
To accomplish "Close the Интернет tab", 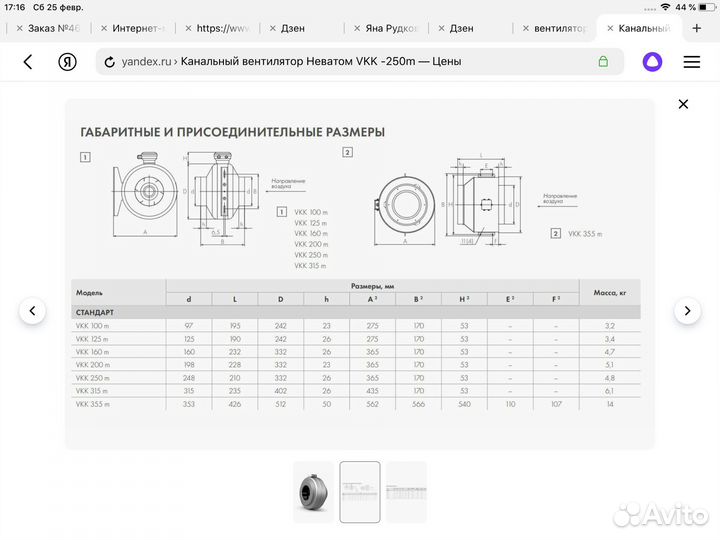I will pyautogui.click(x=104, y=28).
